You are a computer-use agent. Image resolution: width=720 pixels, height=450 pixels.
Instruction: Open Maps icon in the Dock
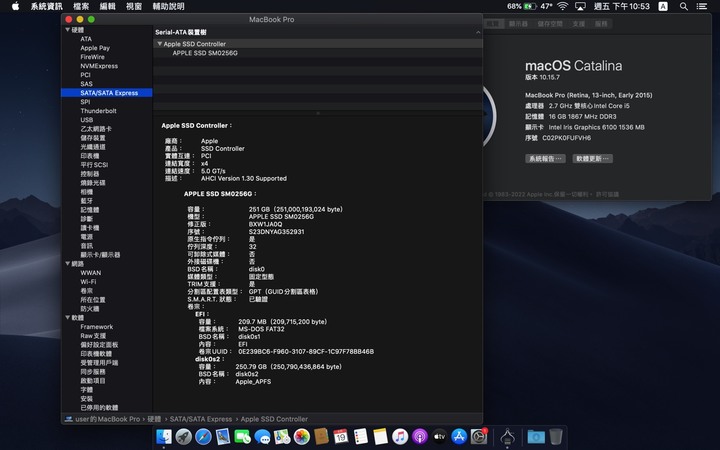[x=282, y=436]
